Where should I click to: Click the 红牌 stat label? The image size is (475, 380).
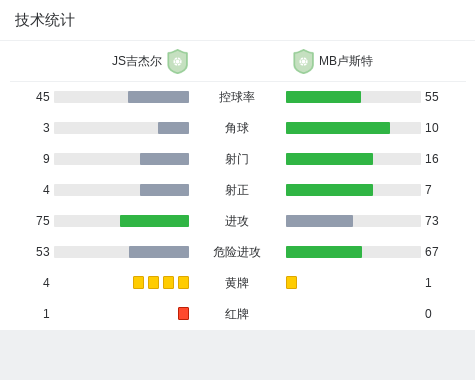point(237,314)
